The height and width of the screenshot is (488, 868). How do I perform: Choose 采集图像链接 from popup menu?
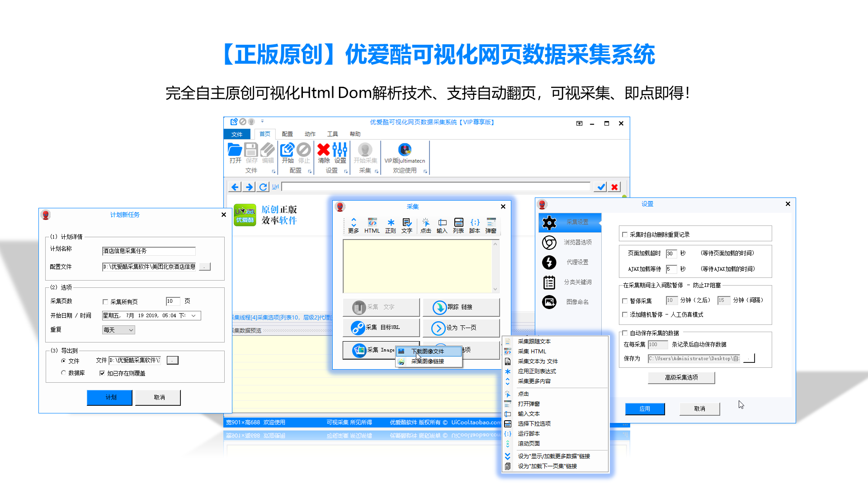point(429,361)
